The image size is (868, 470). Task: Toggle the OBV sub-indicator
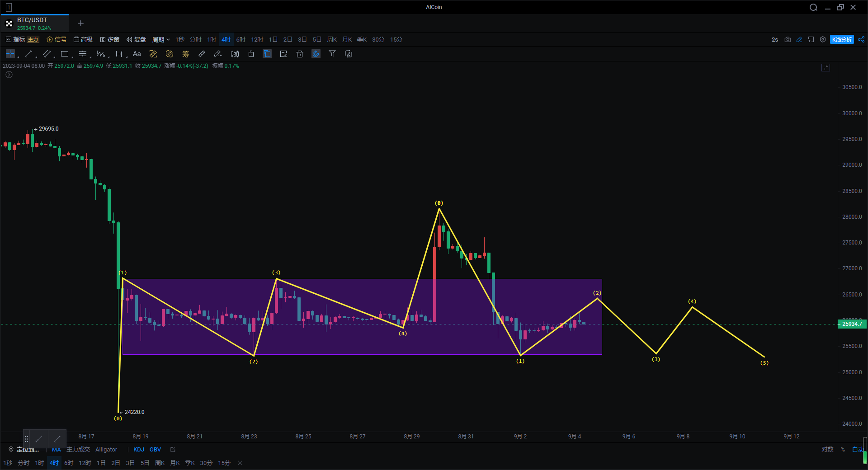[x=155, y=450]
